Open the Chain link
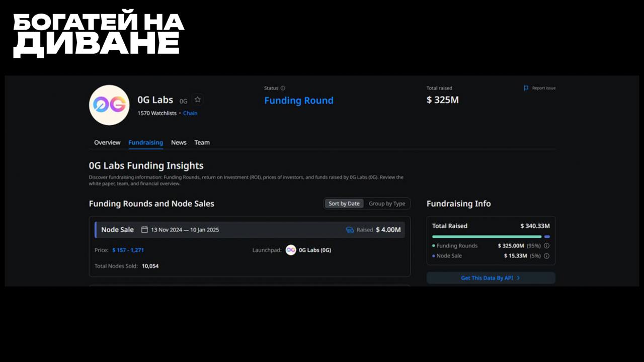 pyautogui.click(x=190, y=113)
